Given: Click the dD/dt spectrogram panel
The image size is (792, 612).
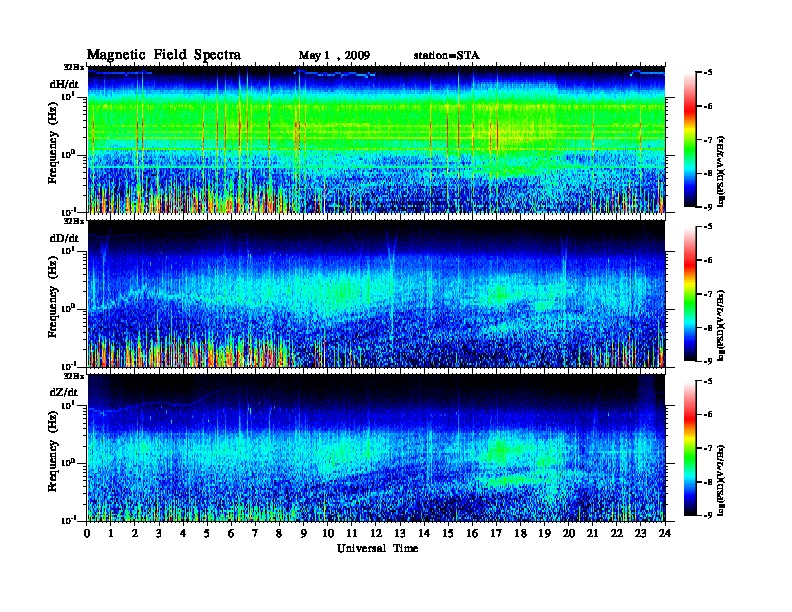Looking at the screenshot, I should coord(376,293).
